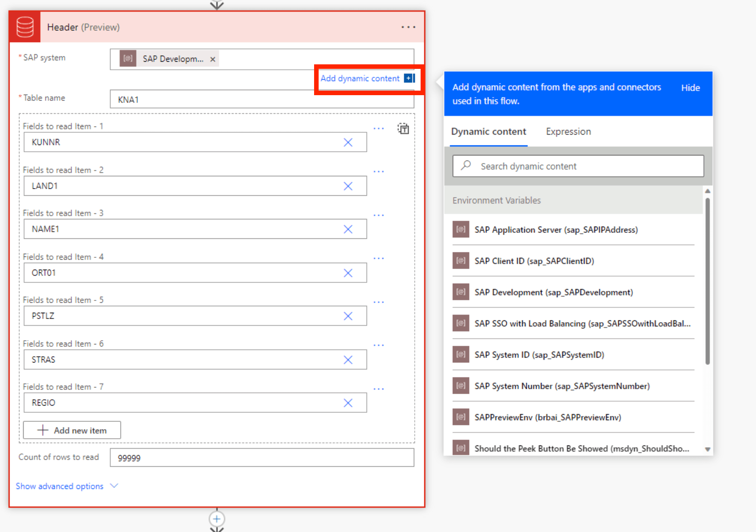Image resolution: width=756 pixels, height=532 pixels.
Task: Remove the REGIO field value
Action: pos(348,402)
